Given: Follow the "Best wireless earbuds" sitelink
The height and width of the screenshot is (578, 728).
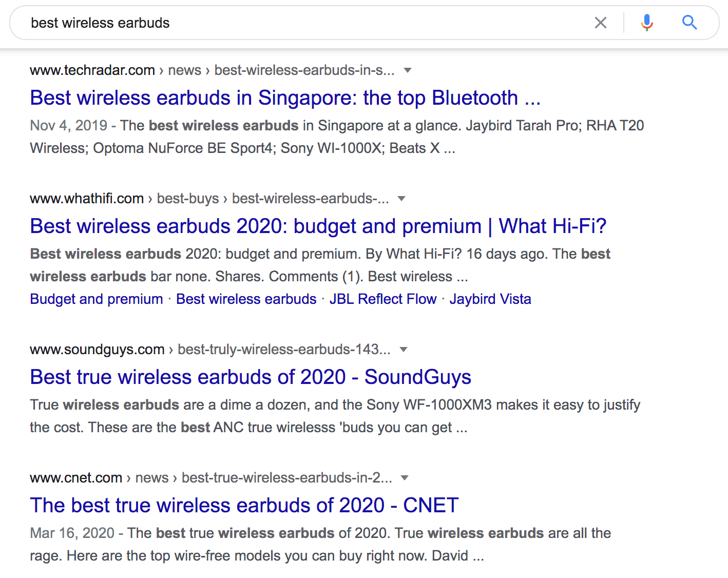Looking at the screenshot, I should [246, 299].
